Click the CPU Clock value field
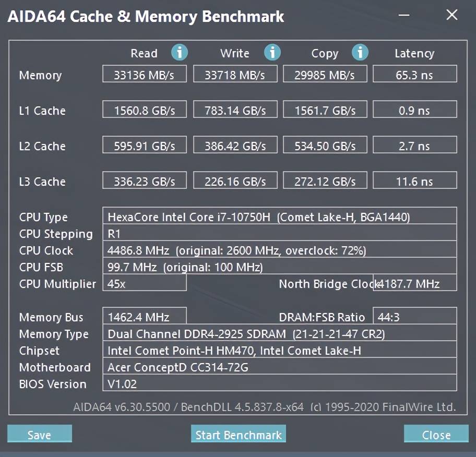The width and height of the screenshot is (476, 457). tap(280, 249)
